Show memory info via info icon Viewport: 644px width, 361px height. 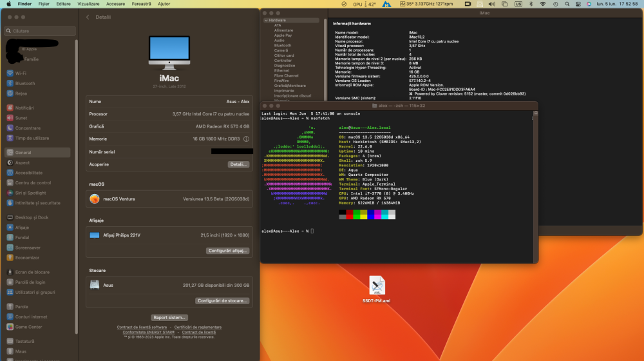[x=246, y=139]
